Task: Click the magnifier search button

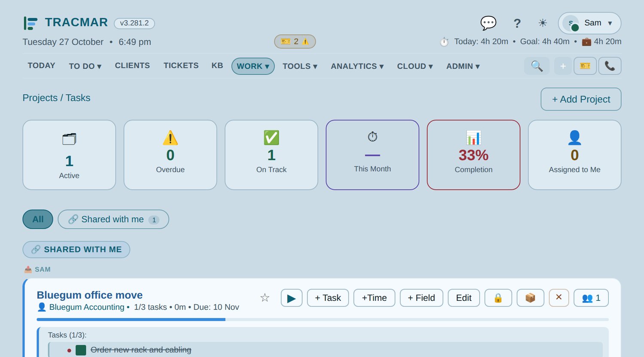Action: 537,66
